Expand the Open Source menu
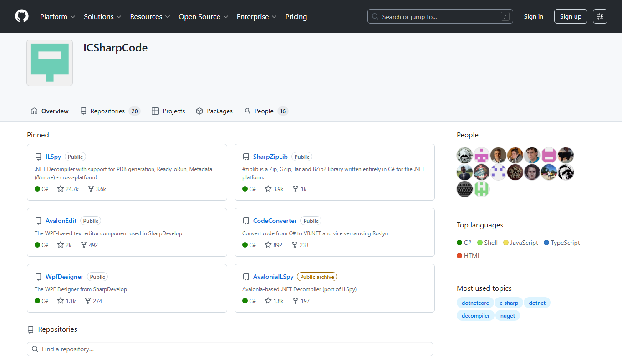Viewport: 622px width, 364px height. pos(203,16)
